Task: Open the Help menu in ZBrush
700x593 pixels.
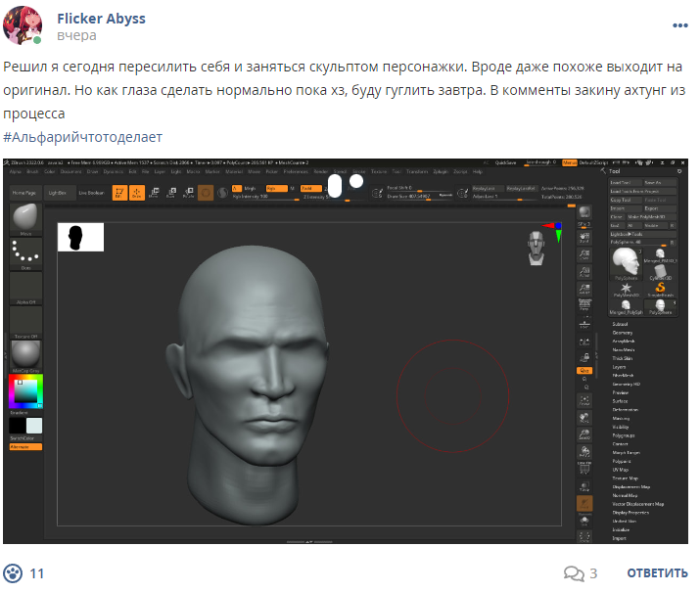Action: [477, 172]
